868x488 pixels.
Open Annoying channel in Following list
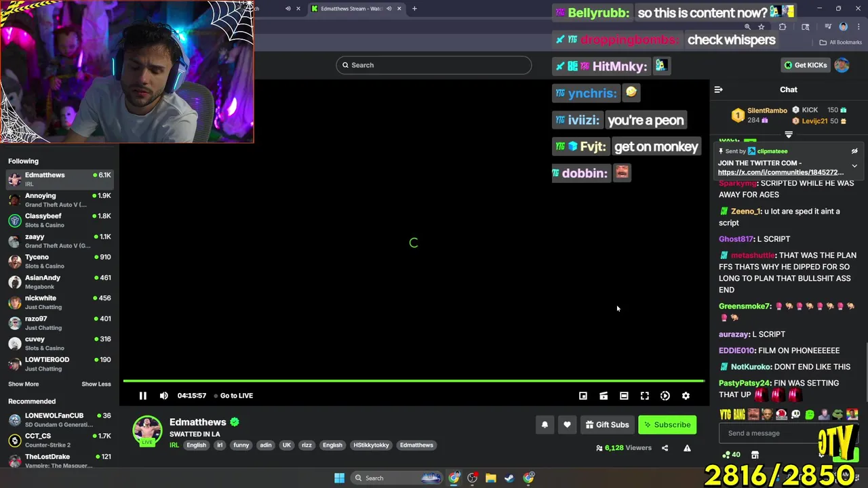(60, 200)
